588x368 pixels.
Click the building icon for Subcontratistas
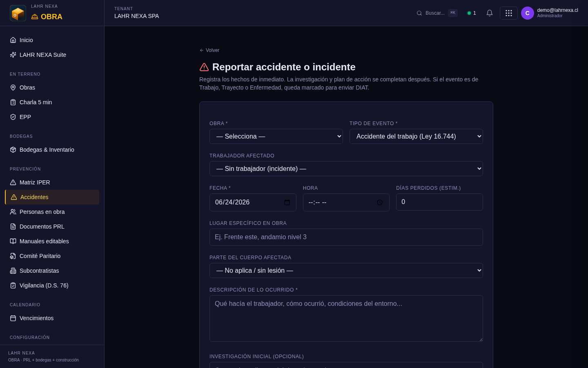13,271
